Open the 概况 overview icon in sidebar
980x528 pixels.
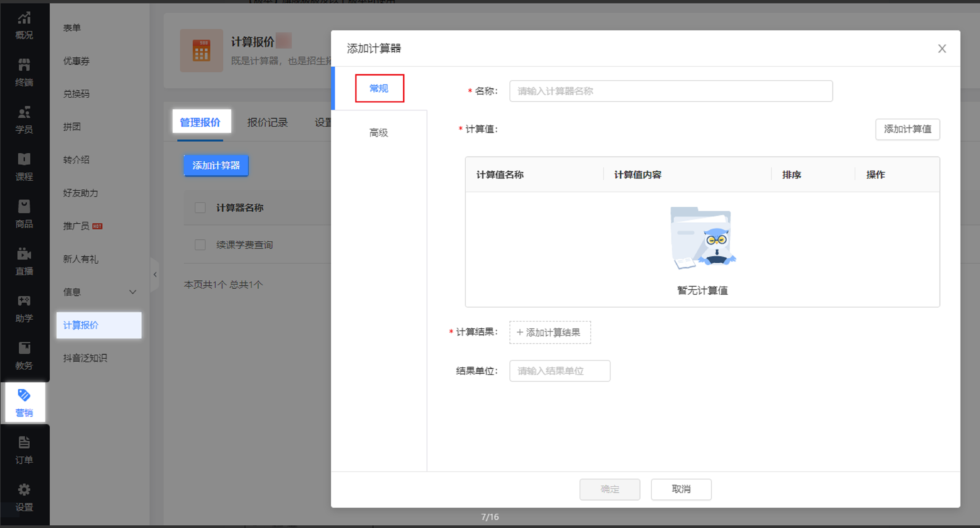pyautogui.click(x=24, y=18)
